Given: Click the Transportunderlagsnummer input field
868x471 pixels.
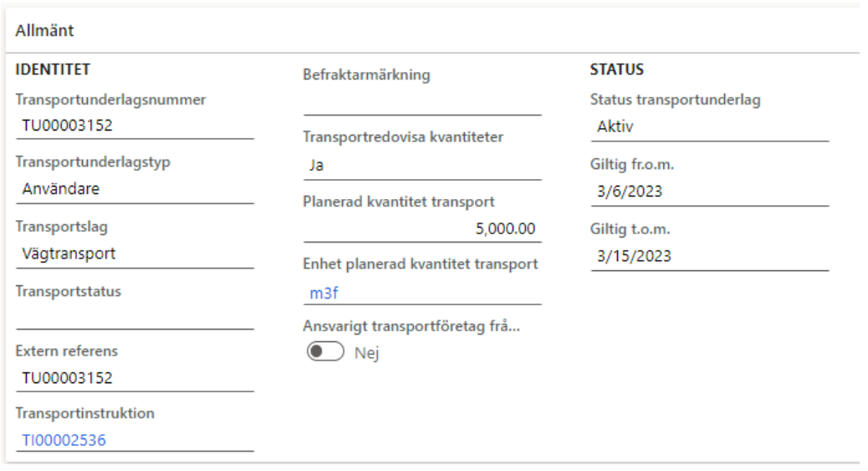Looking at the screenshot, I should coord(134,125).
